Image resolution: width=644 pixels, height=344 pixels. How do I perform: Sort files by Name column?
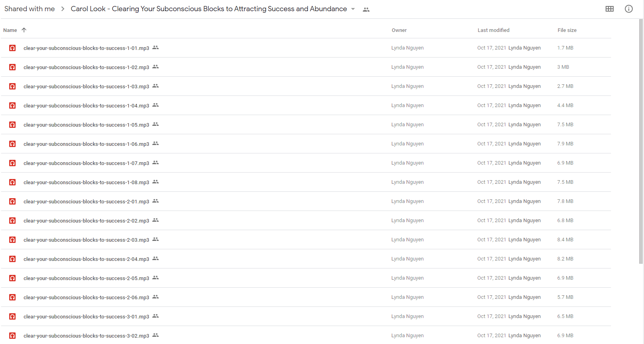pos(10,30)
